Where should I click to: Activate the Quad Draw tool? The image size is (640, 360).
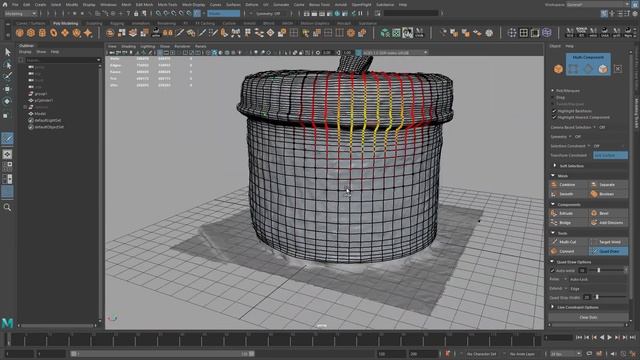pyautogui.click(x=608, y=251)
